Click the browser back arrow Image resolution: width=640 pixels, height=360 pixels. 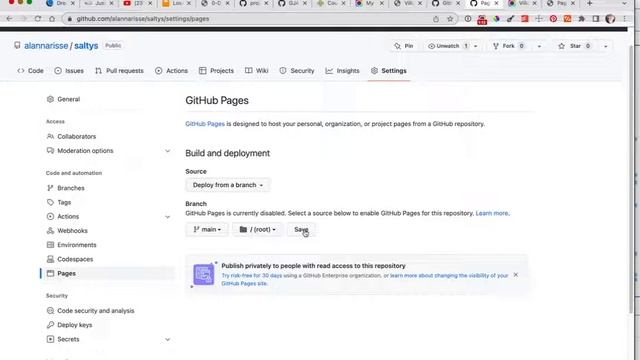pyautogui.click(x=9, y=19)
